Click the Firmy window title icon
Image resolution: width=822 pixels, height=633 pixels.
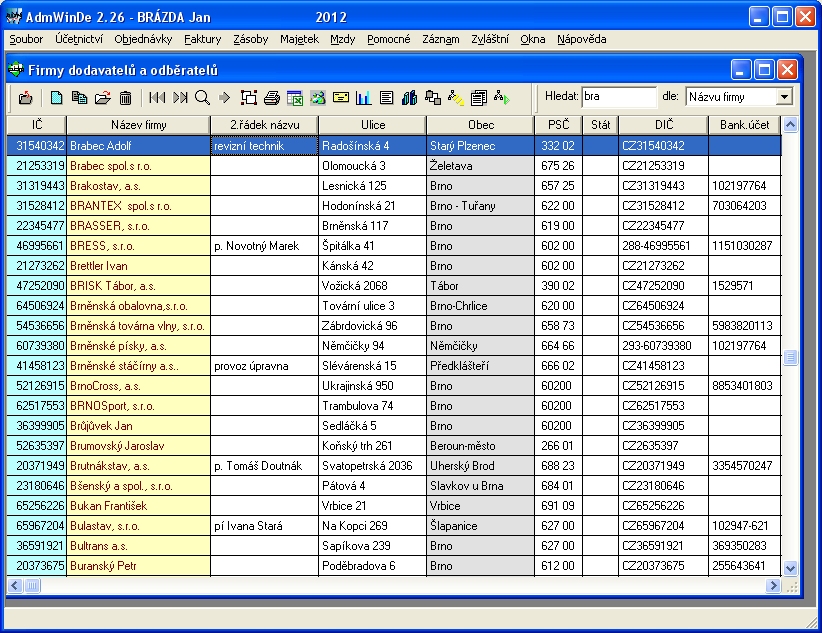(x=16, y=70)
